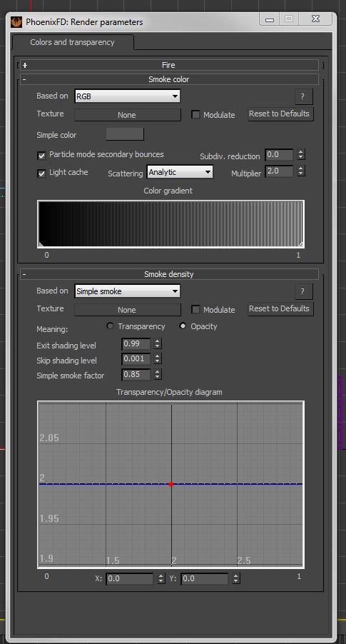
Task: Click the Multiplier value field
Action: point(279,171)
